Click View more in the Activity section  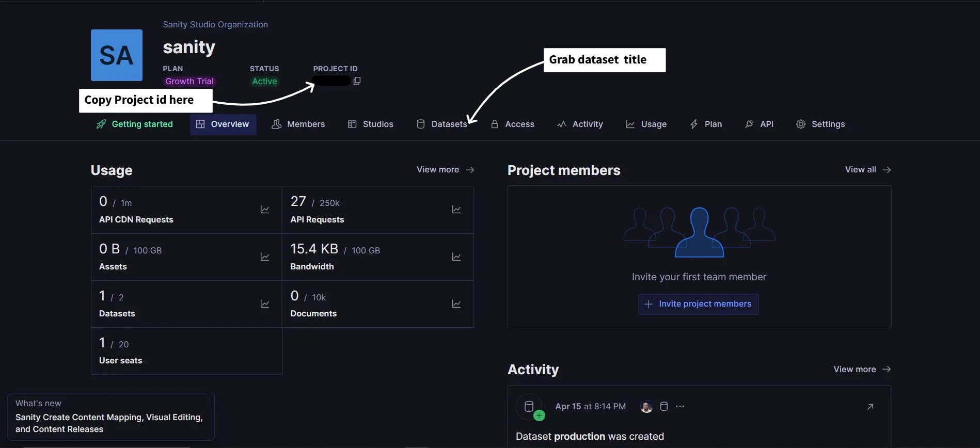tap(862, 370)
